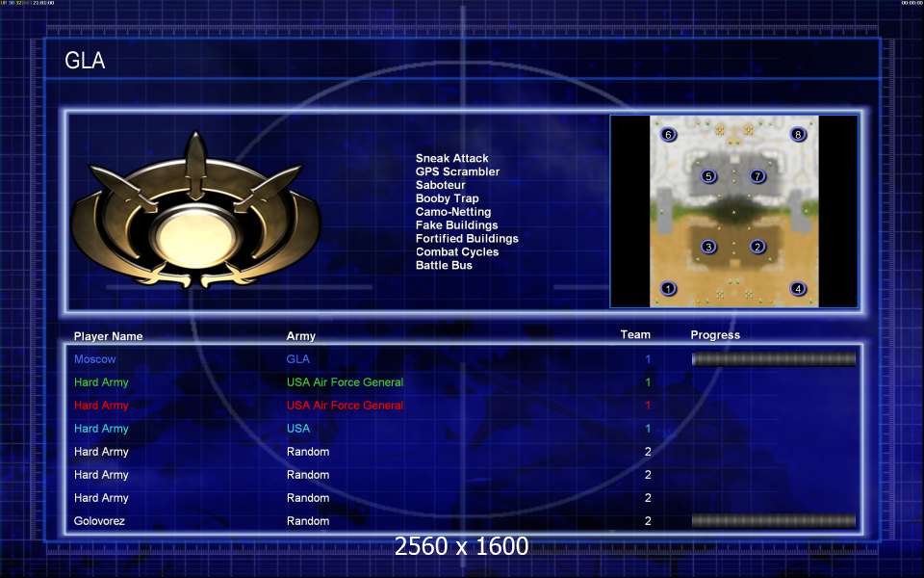
Task: Click Random army in Golovorez's row
Action: tap(308, 521)
